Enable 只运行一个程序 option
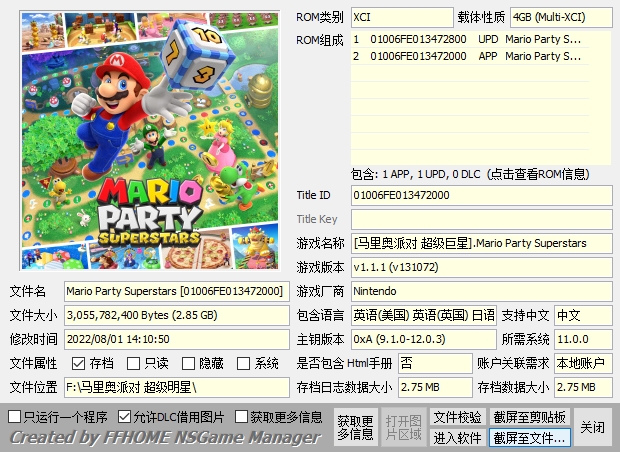Image resolution: width=620 pixels, height=452 pixels. pos(15,416)
